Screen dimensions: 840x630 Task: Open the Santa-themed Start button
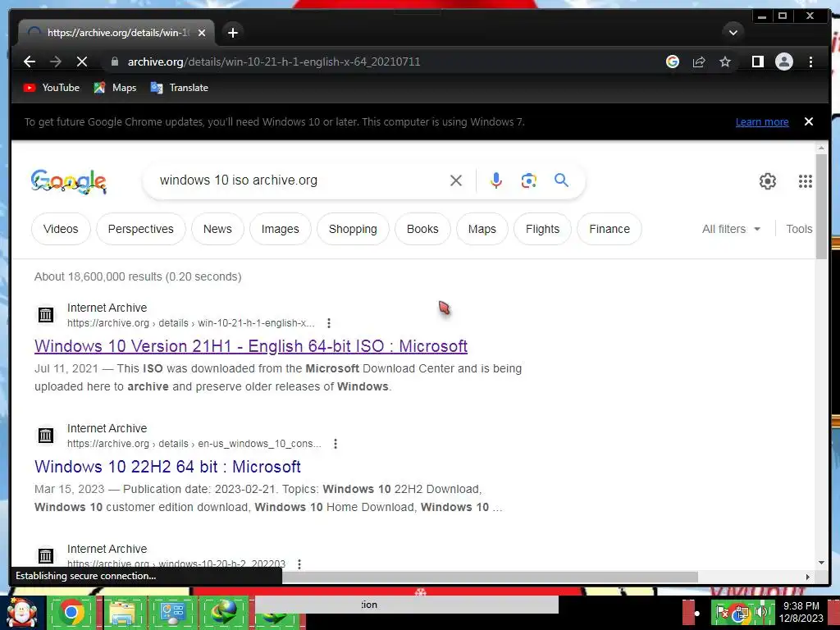[x=22, y=613]
